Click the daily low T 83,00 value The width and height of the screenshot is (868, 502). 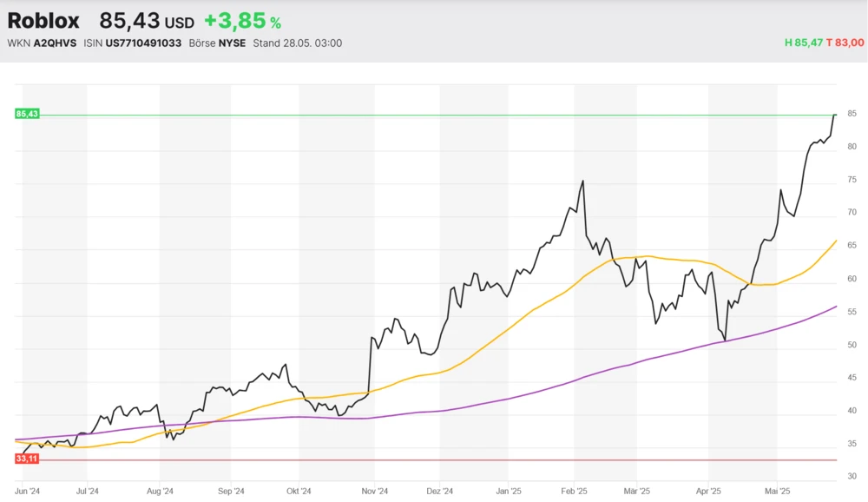tap(844, 43)
